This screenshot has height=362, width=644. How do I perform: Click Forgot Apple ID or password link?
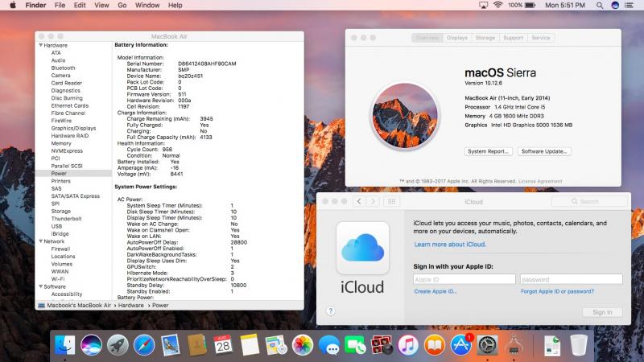click(x=557, y=291)
